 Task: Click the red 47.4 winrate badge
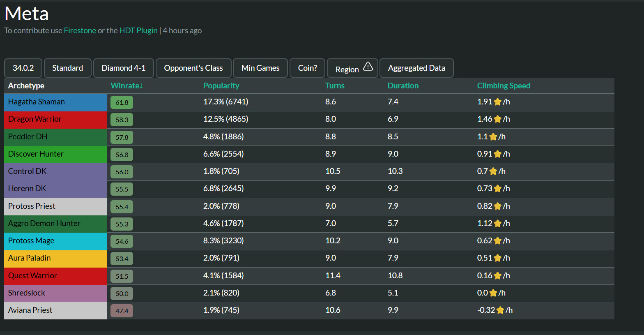click(122, 311)
